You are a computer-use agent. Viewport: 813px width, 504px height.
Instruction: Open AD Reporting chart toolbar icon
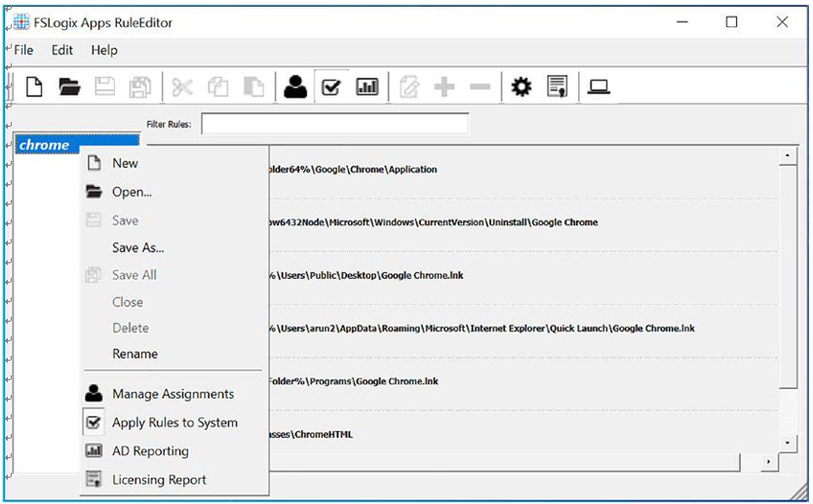[368, 87]
